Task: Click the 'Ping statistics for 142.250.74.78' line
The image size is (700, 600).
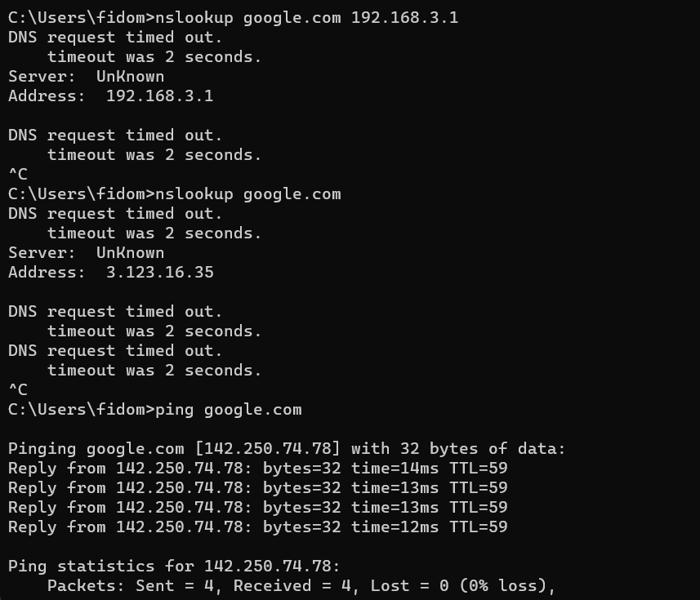Action: [174, 566]
